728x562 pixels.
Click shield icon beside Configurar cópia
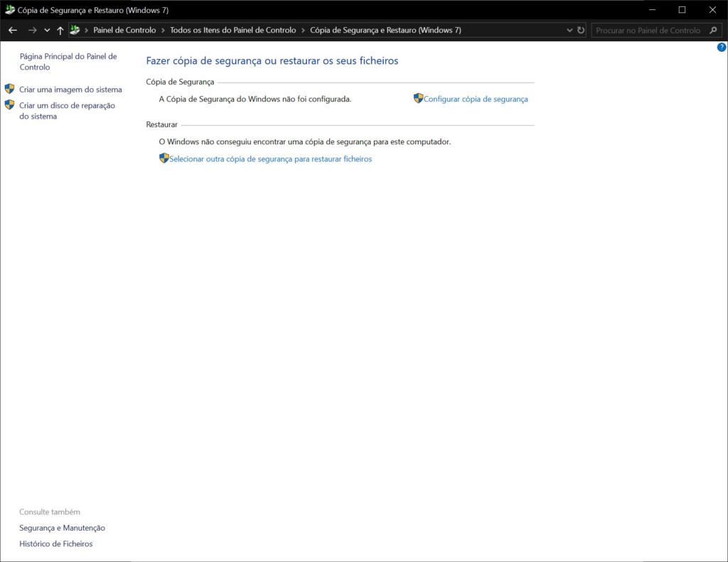click(x=418, y=98)
